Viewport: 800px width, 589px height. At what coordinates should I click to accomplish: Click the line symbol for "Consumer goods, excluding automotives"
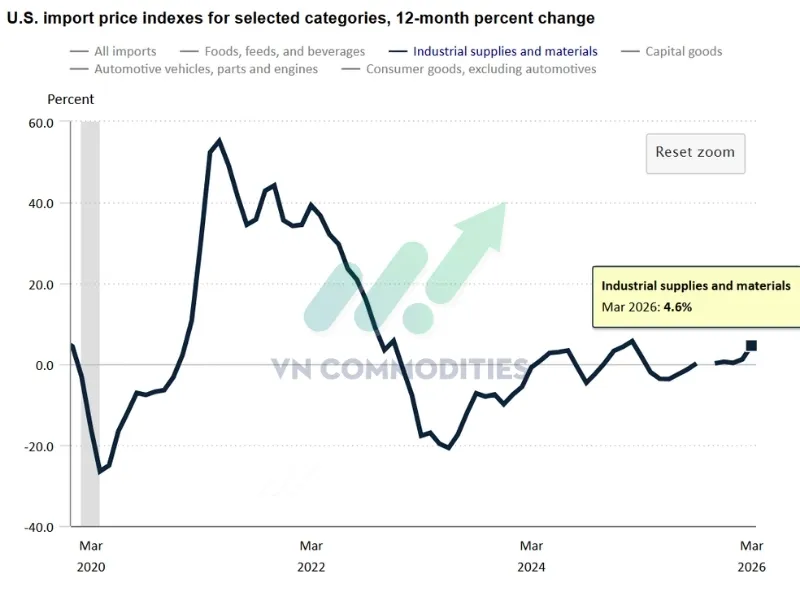pyautogui.click(x=350, y=69)
